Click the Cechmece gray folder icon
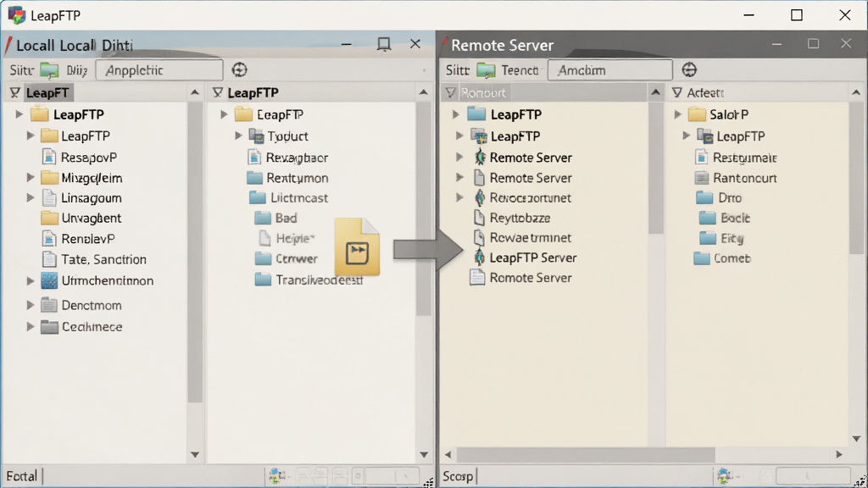The image size is (868, 488). point(49,326)
